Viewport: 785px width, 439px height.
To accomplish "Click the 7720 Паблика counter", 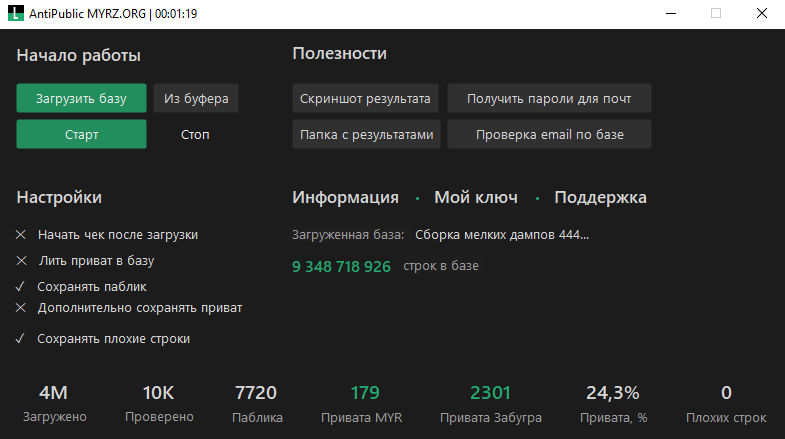I will (x=257, y=403).
